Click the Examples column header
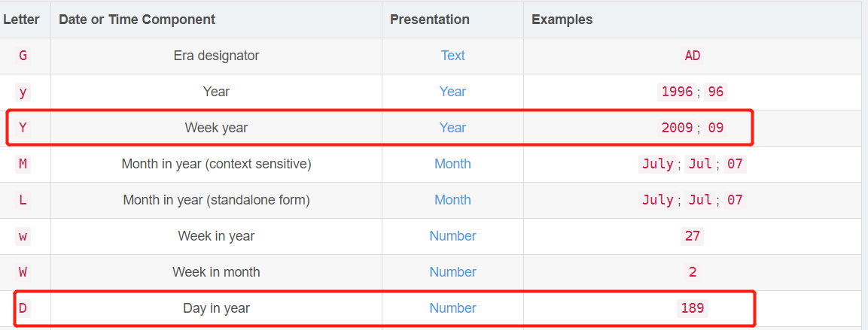The height and width of the screenshot is (330, 868). click(x=562, y=20)
